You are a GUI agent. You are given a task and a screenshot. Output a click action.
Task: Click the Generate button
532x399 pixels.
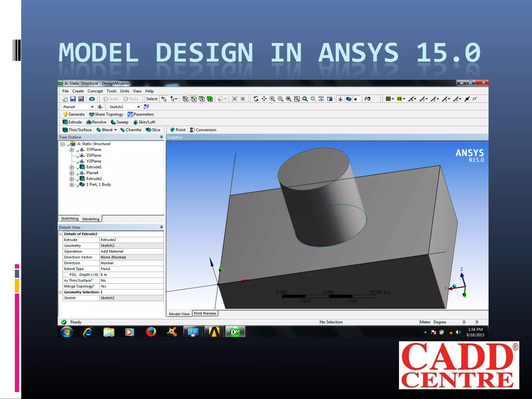[74, 114]
